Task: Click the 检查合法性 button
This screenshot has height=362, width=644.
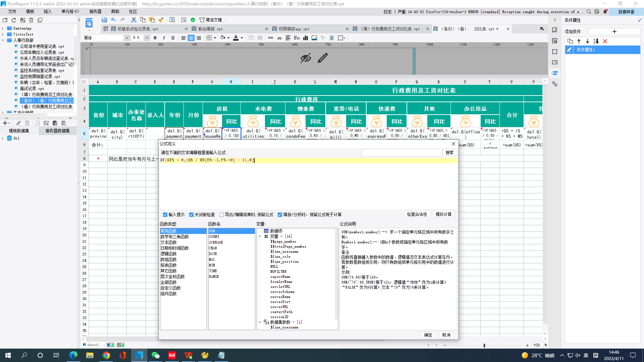Action: [x=417, y=215]
